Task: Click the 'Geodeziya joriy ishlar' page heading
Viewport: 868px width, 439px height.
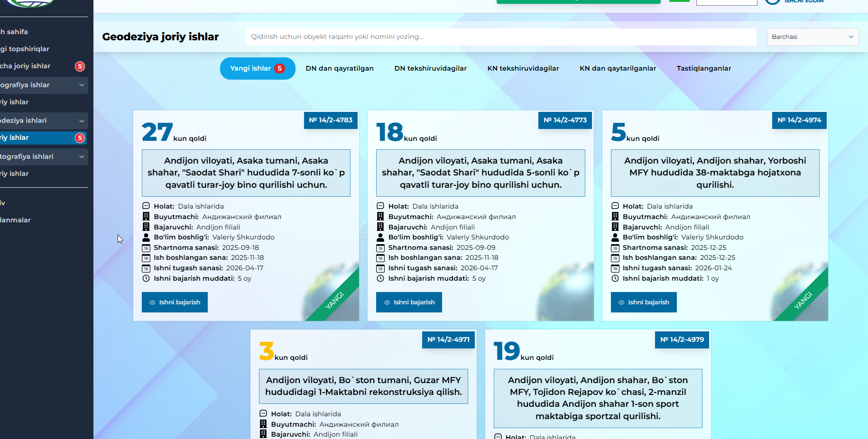Action: tap(160, 37)
